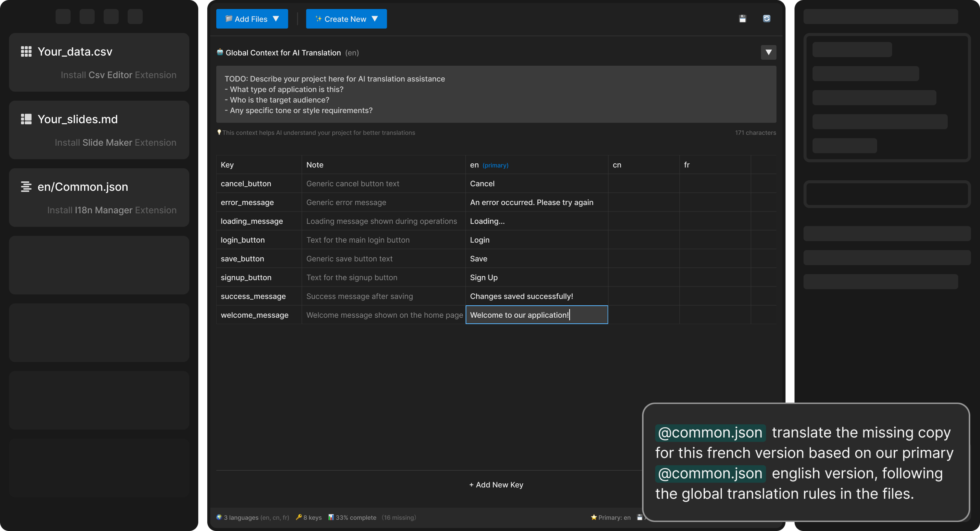Click the sparkle icon in Create New button
This screenshot has width=980, height=531.
pos(318,19)
